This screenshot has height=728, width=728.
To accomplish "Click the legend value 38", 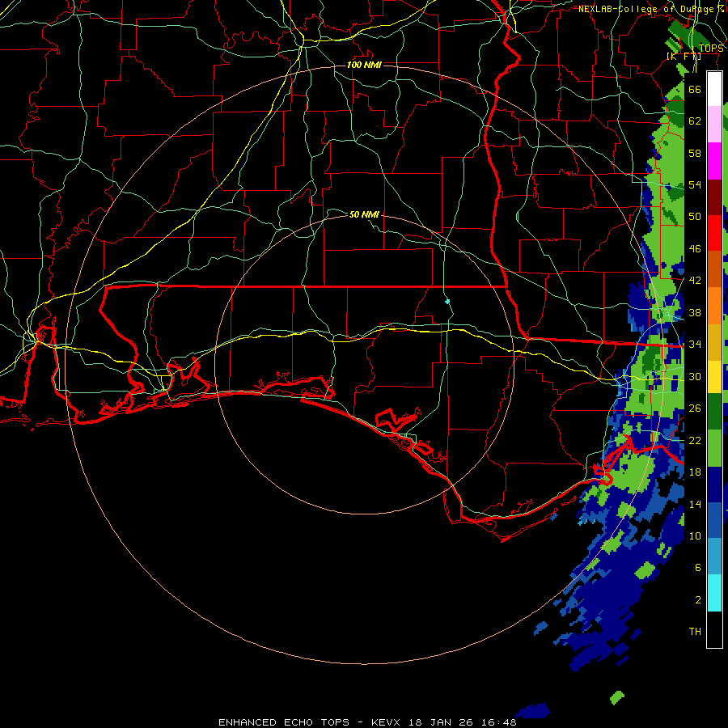I will pos(695,312).
